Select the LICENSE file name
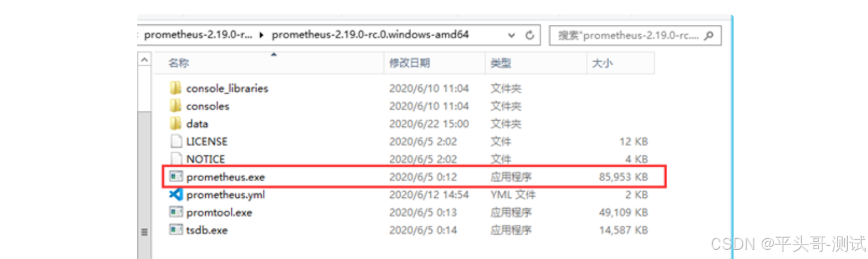Screen dimensions: 868x259 pyautogui.click(x=207, y=141)
